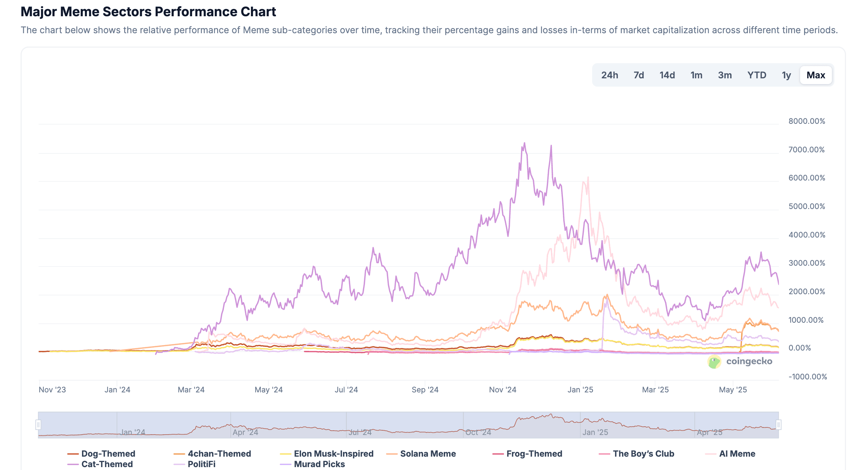Select the 24h time range tab
The height and width of the screenshot is (470, 868).
click(x=609, y=75)
